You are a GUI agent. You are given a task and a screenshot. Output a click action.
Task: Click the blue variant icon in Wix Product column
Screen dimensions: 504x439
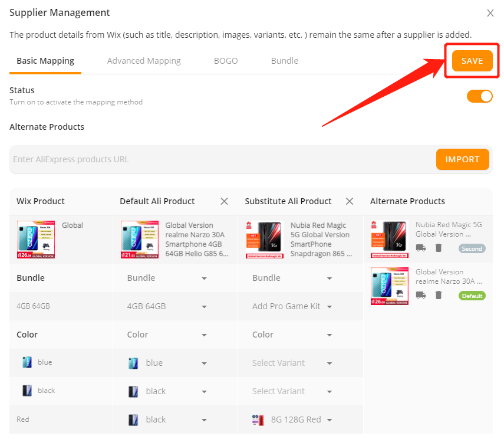tap(27, 362)
